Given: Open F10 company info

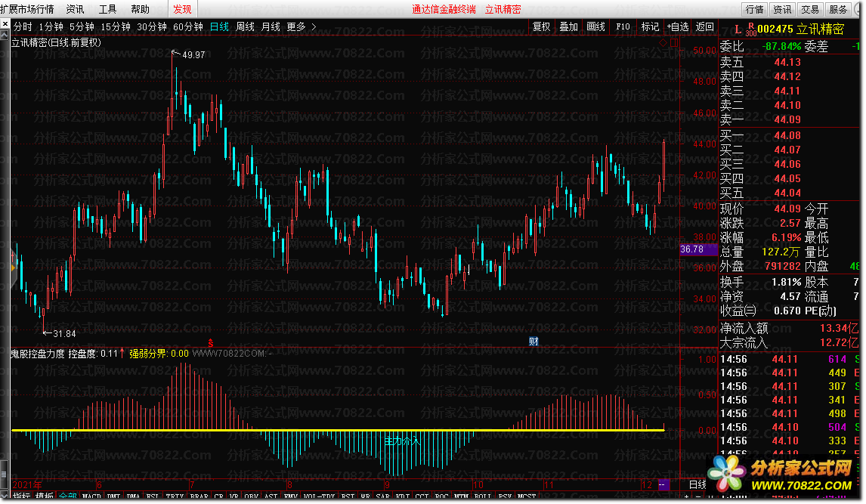Looking at the screenshot, I should 623,26.
